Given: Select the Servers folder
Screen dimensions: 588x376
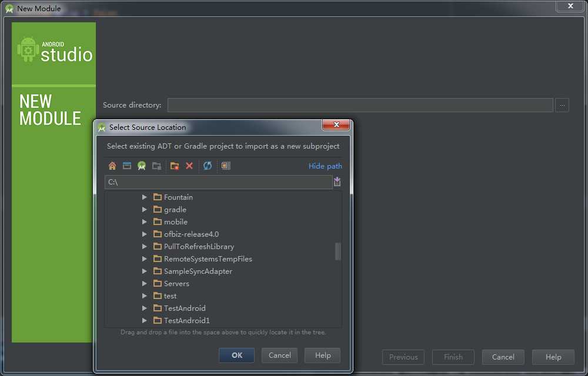Looking at the screenshot, I should click(171, 284).
